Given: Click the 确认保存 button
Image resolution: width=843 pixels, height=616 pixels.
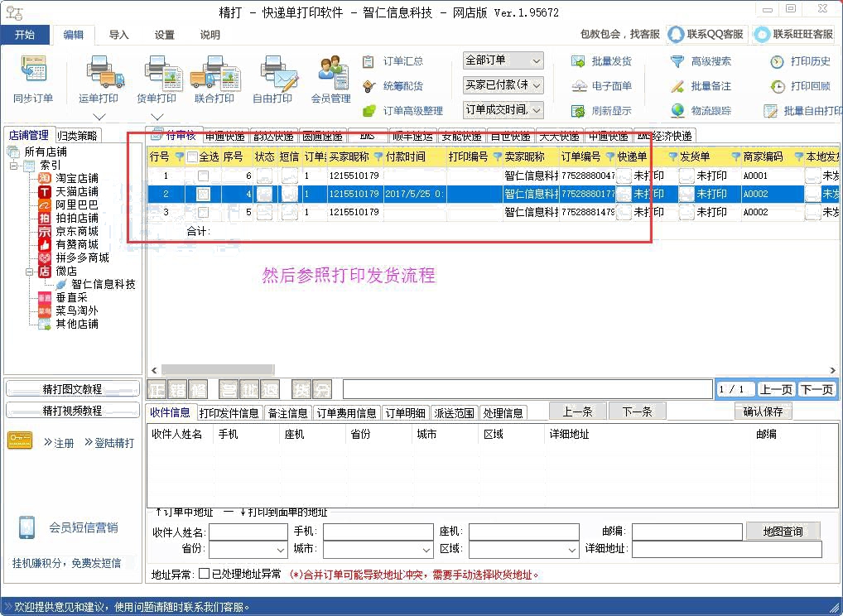Looking at the screenshot, I should coord(763,411).
